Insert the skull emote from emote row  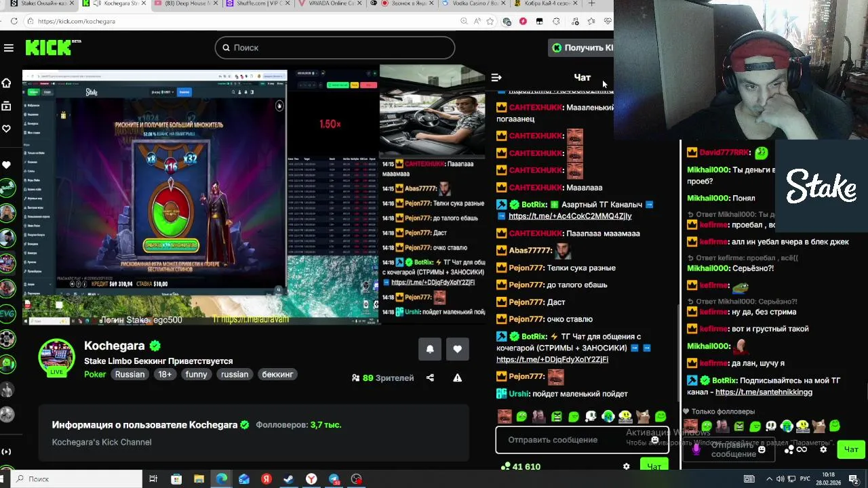tap(591, 416)
